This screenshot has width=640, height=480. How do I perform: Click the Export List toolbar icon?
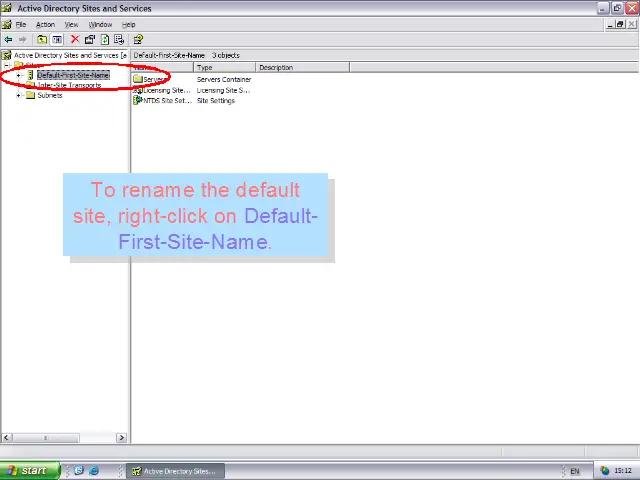click(119, 40)
